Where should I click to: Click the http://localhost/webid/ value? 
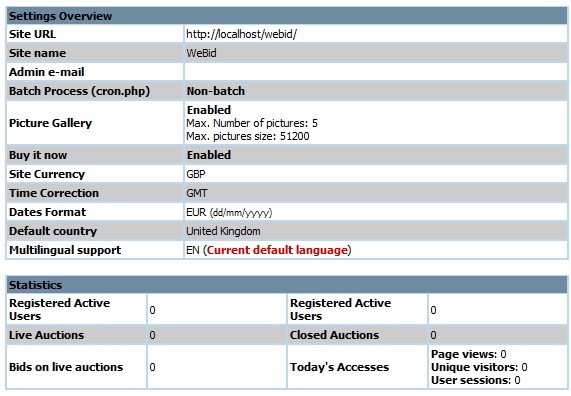pos(241,34)
